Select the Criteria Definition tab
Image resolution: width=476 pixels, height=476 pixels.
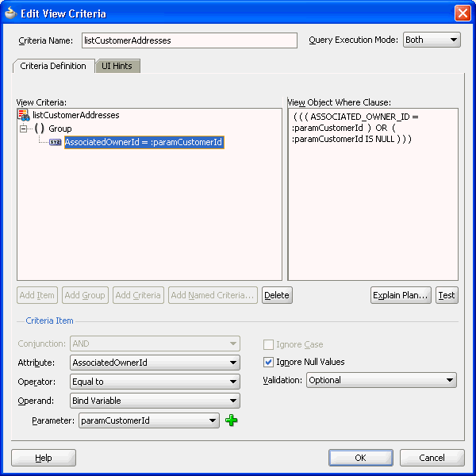53,66
